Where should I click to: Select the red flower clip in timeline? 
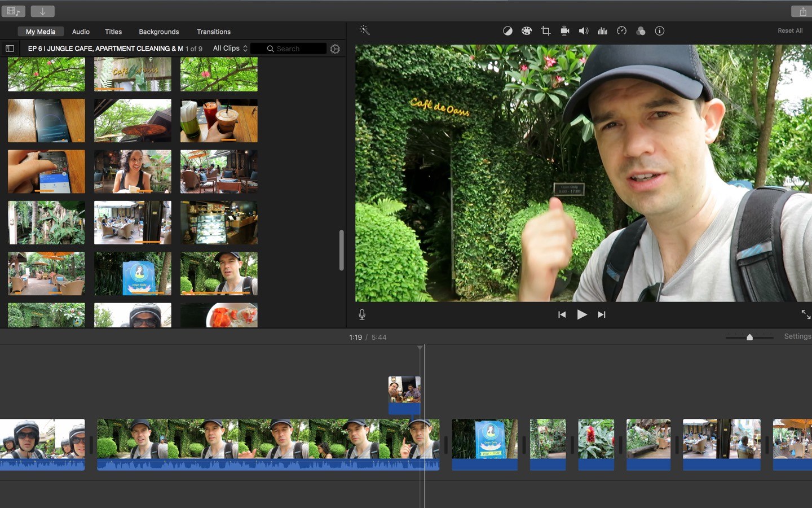596,444
